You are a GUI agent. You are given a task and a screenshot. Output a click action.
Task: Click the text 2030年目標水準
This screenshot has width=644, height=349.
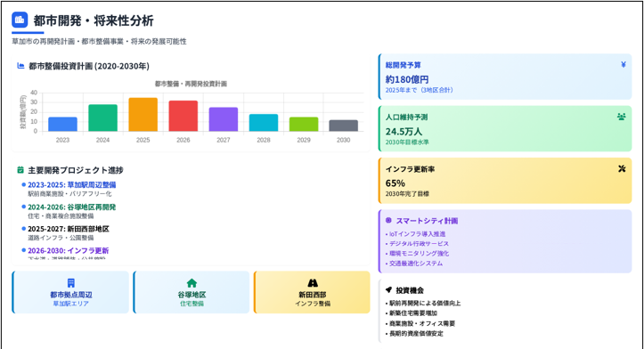(407, 142)
